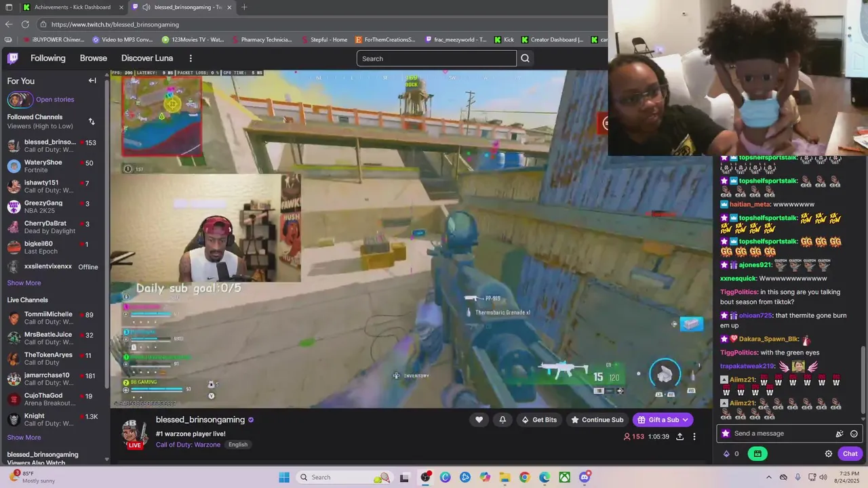Open TommiiMichelle live channel
This screenshot has height=488, width=868.
54,318
